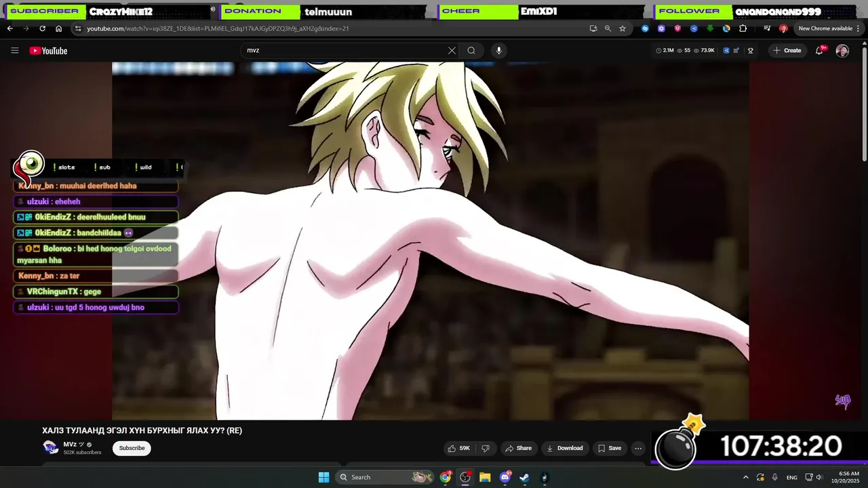Open the Chrome profile avatar
The image size is (868, 488).
[x=783, y=28]
